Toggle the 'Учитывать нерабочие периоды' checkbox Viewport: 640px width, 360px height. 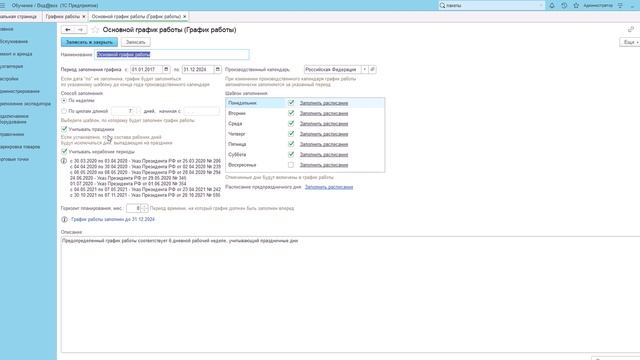click(x=64, y=151)
